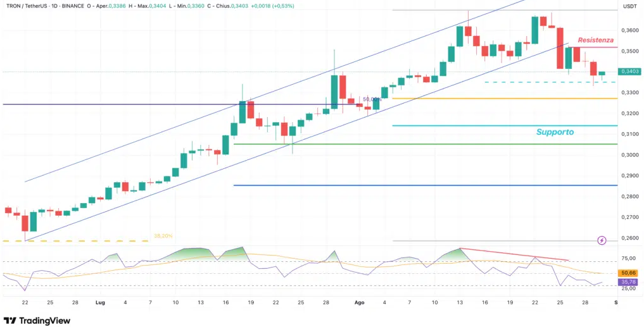
Task: Click the green 0,3403 current price label
Action: point(629,71)
